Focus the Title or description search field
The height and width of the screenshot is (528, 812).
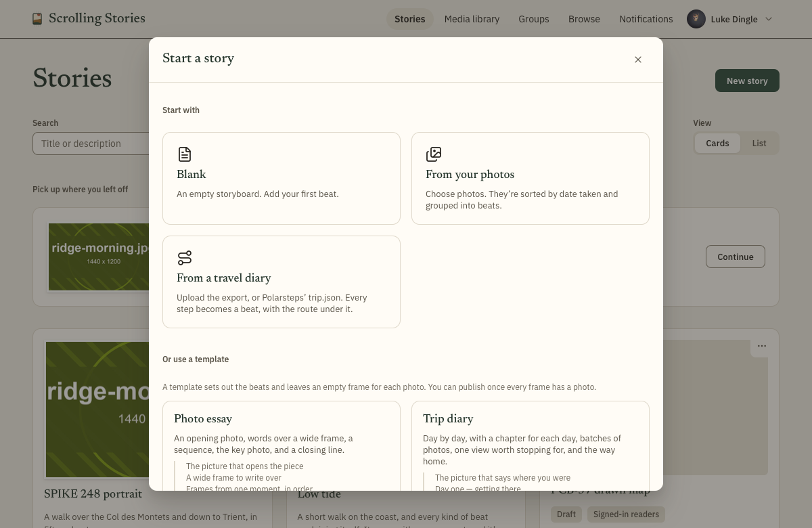[x=91, y=144]
